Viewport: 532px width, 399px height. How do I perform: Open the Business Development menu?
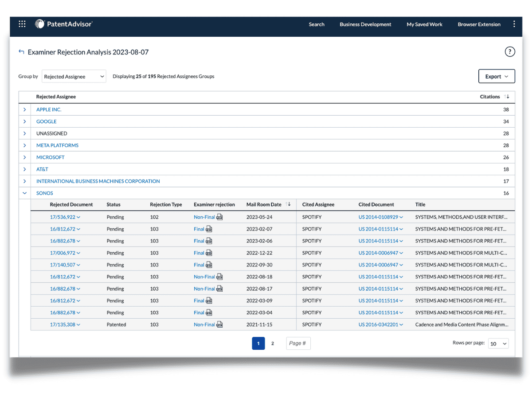click(x=365, y=24)
